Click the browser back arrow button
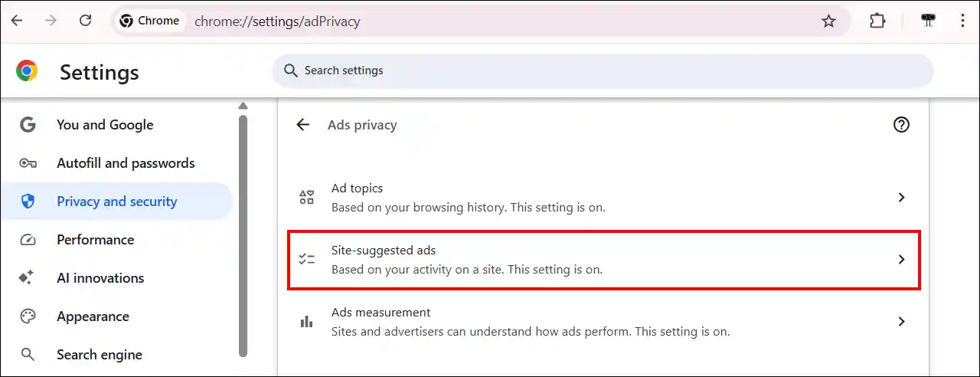Image resolution: width=980 pixels, height=377 pixels. (x=17, y=21)
